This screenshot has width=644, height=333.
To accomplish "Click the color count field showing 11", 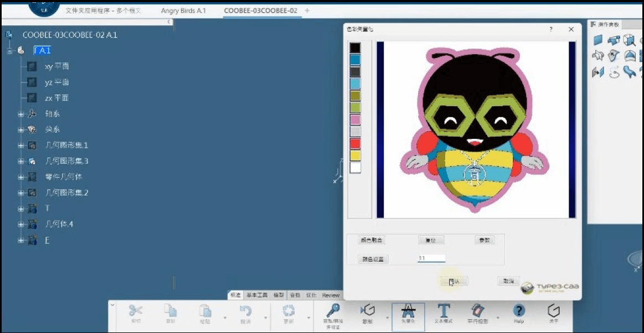I will [x=431, y=258].
